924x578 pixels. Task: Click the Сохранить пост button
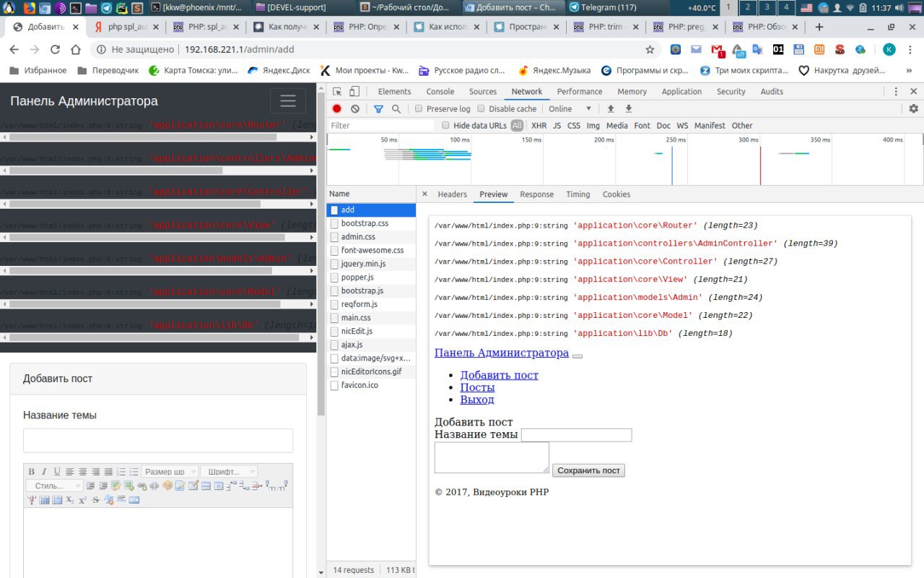pos(589,470)
